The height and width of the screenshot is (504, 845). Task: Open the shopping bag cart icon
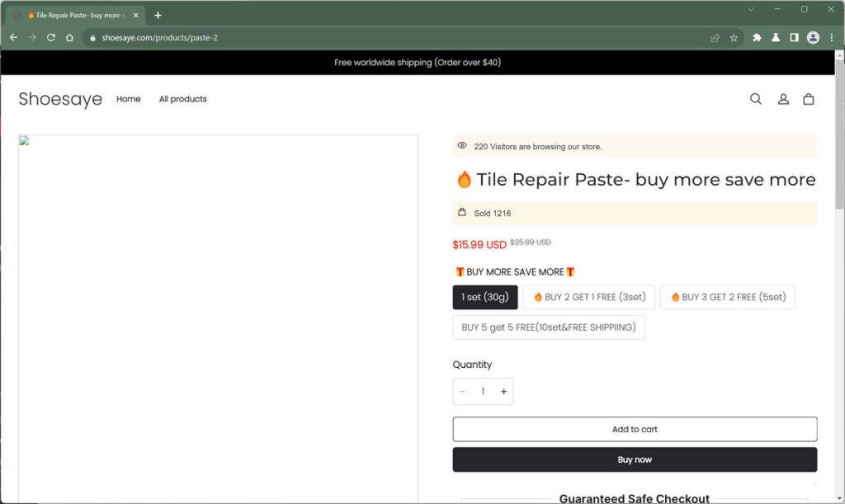809,99
